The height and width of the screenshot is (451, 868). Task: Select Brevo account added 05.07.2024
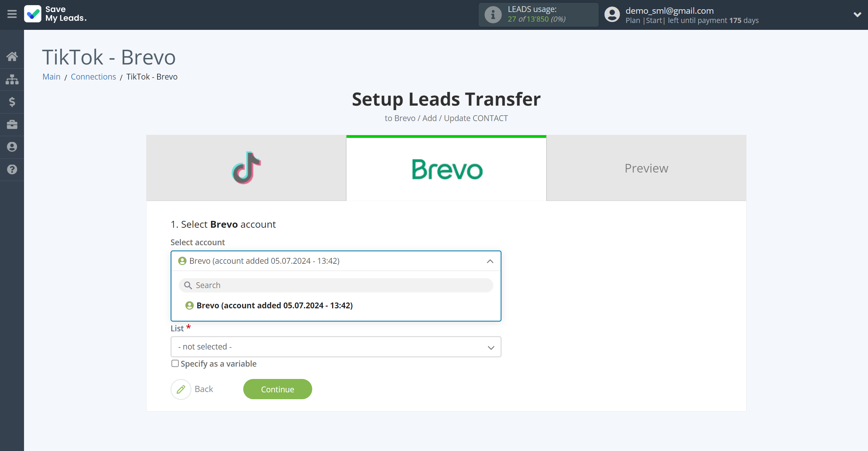(x=274, y=305)
